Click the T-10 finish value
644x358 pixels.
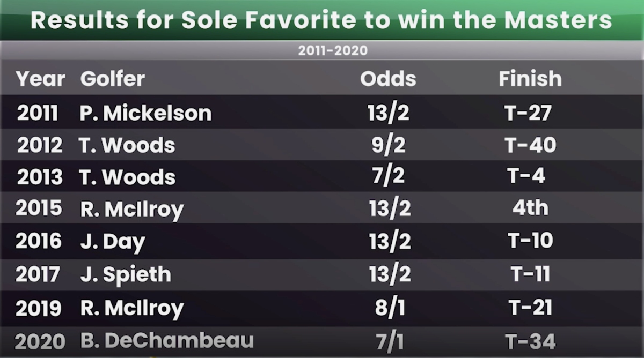[530, 241]
